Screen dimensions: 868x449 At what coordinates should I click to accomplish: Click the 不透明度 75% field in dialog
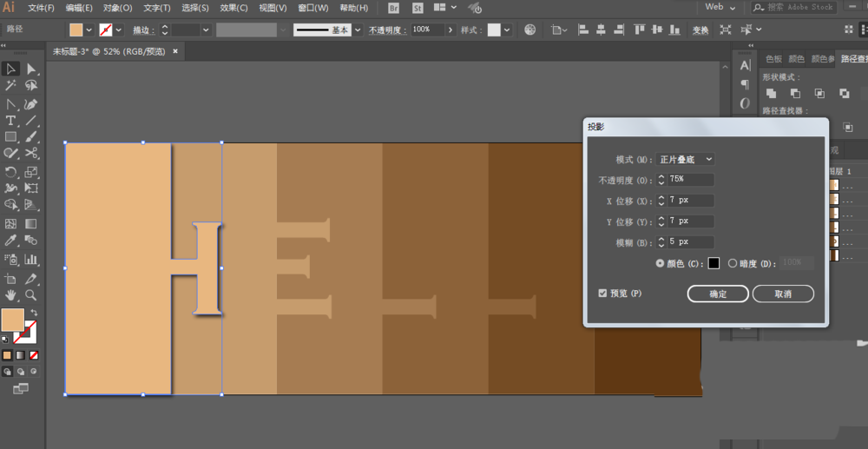pos(691,180)
